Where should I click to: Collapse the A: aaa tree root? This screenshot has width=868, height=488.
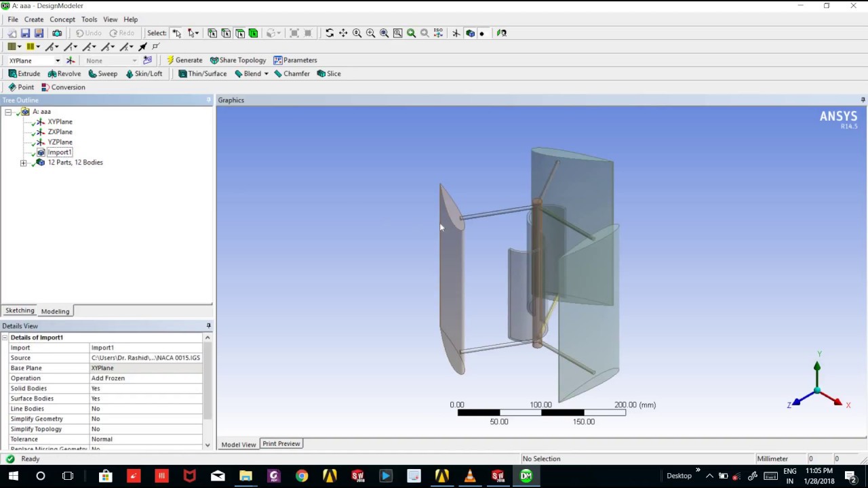[8, 112]
